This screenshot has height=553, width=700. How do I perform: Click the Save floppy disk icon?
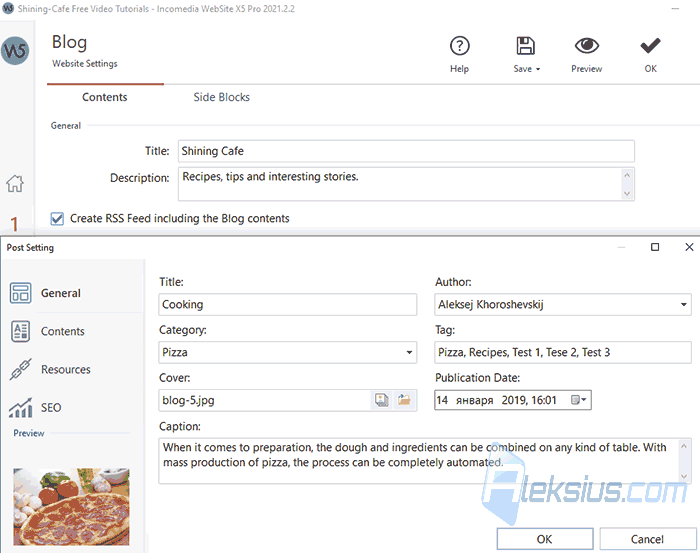(525, 46)
